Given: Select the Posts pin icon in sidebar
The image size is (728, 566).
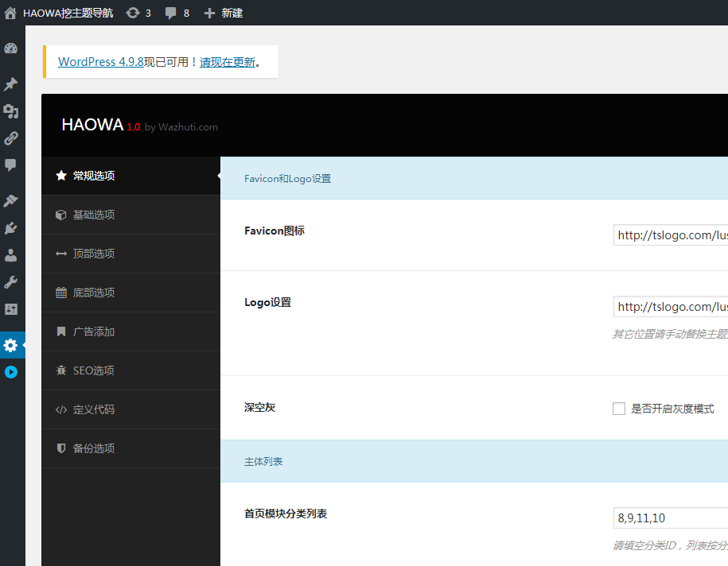Looking at the screenshot, I should click(10, 83).
